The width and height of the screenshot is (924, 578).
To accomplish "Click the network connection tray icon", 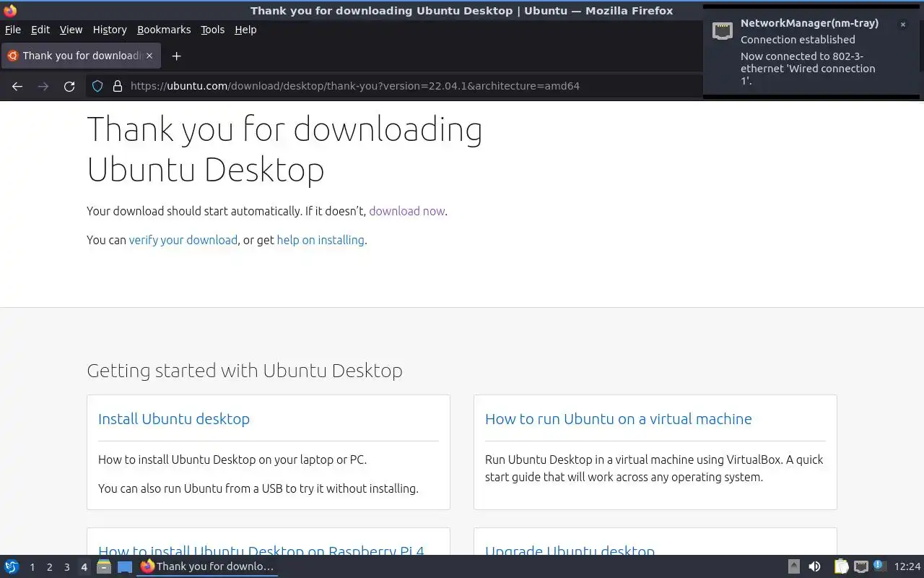I will point(860,567).
